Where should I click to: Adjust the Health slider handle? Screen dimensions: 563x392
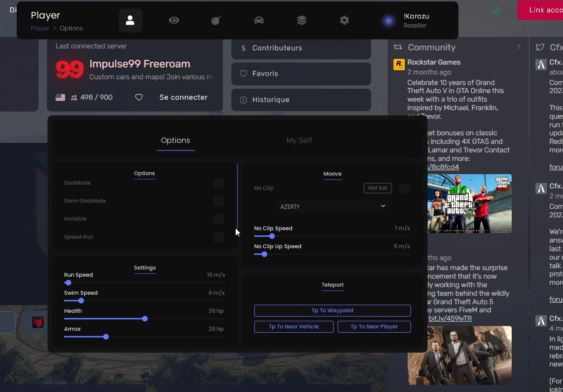click(x=145, y=319)
